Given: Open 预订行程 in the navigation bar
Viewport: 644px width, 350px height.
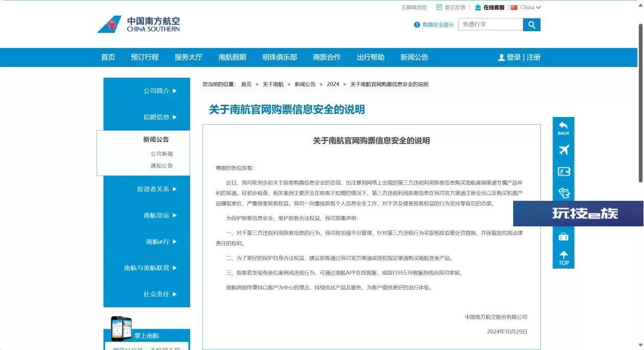Looking at the screenshot, I should (x=145, y=57).
